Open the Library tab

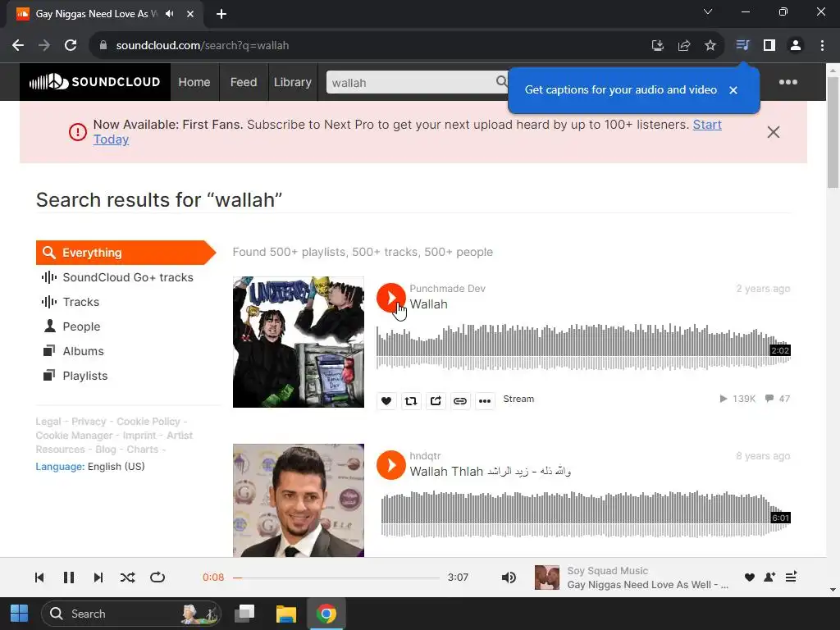point(293,82)
